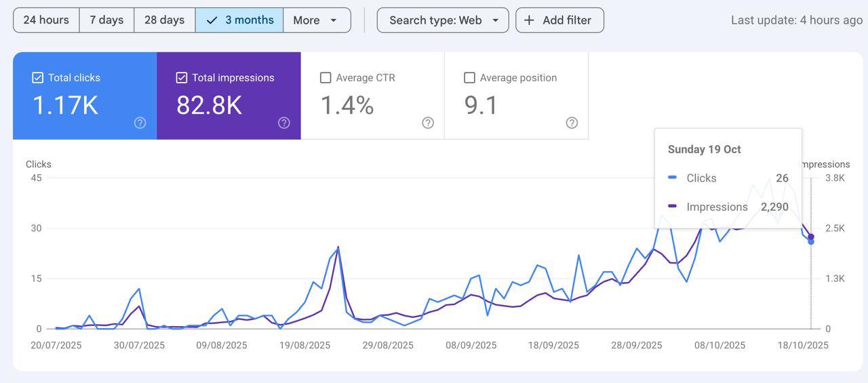The height and width of the screenshot is (383, 868).
Task: Enable the Average CTR checkbox
Action: (x=325, y=78)
